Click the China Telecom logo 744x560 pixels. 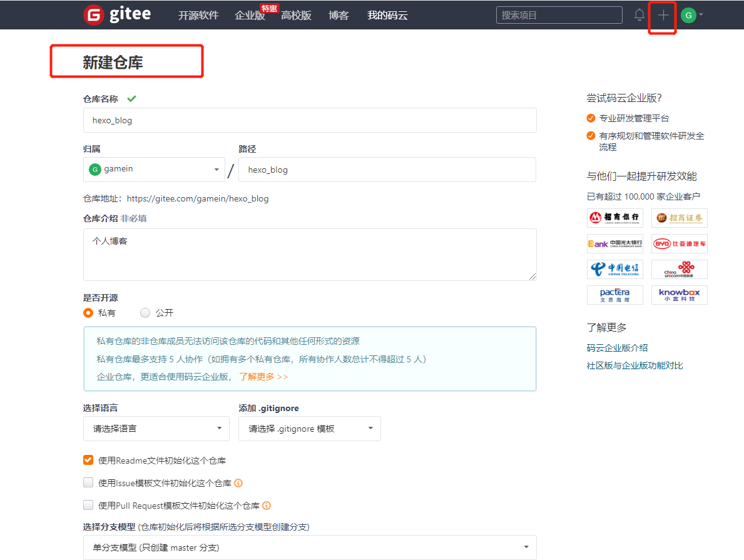click(615, 269)
